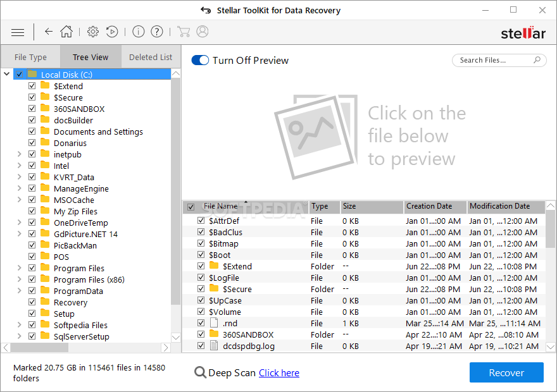The height and width of the screenshot is (392, 557).
Task: Go back using the back arrow
Action: point(49,32)
